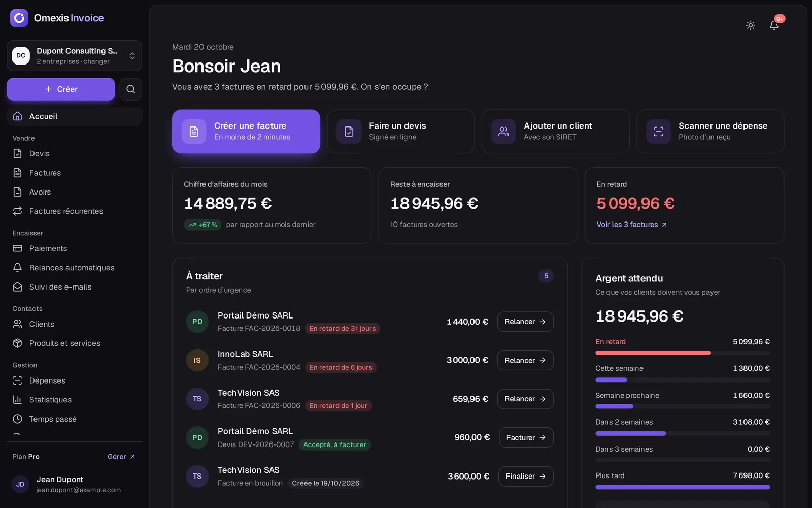812x508 pixels.
Task: Click the En retard de 31 jours tag
Action: (343, 329)
